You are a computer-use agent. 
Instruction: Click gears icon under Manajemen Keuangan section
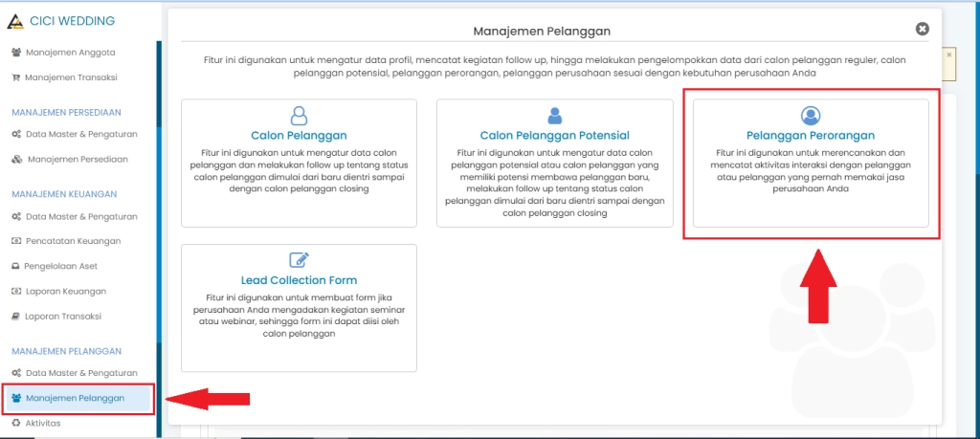pyautogui.click(x=17, y=217)
